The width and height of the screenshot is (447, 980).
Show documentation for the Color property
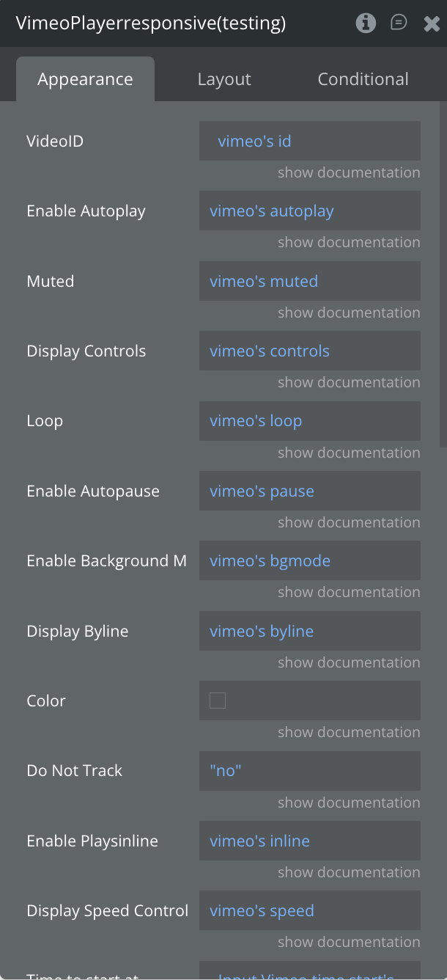[x=349, y=732]
